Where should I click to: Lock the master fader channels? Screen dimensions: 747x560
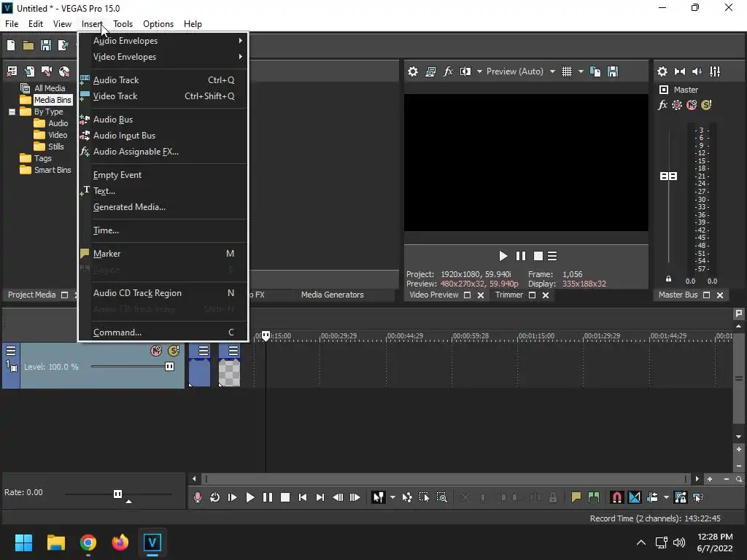pyautogui.click(x=668, y=279)
